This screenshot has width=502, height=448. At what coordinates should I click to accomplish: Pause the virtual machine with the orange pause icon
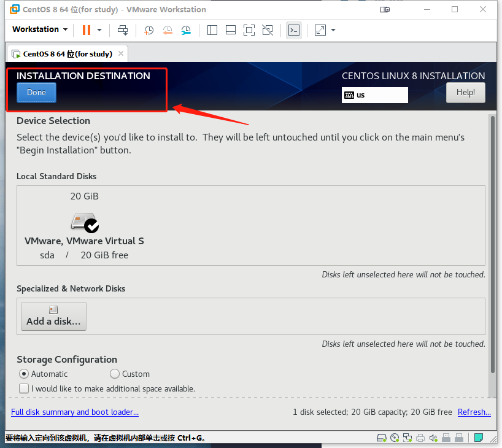(x=86, y=30)
